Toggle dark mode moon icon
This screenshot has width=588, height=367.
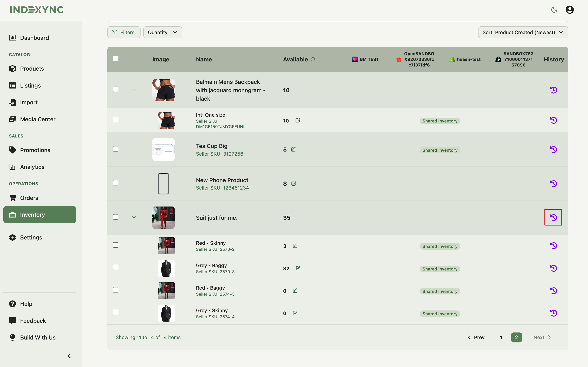point(554,10)
